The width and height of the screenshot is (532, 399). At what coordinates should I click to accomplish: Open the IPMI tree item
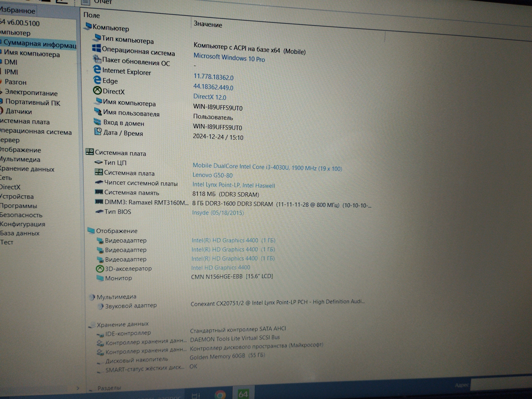coord(11,72)
